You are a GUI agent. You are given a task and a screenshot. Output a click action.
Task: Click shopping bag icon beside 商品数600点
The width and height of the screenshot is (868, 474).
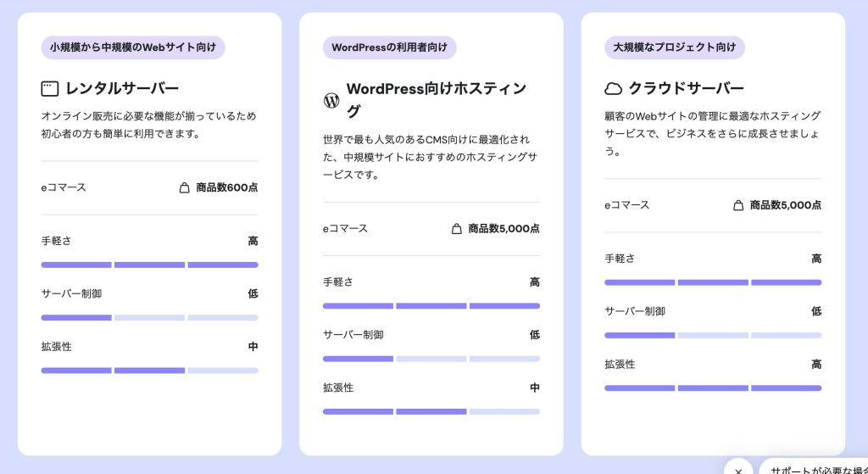point(184,187)
